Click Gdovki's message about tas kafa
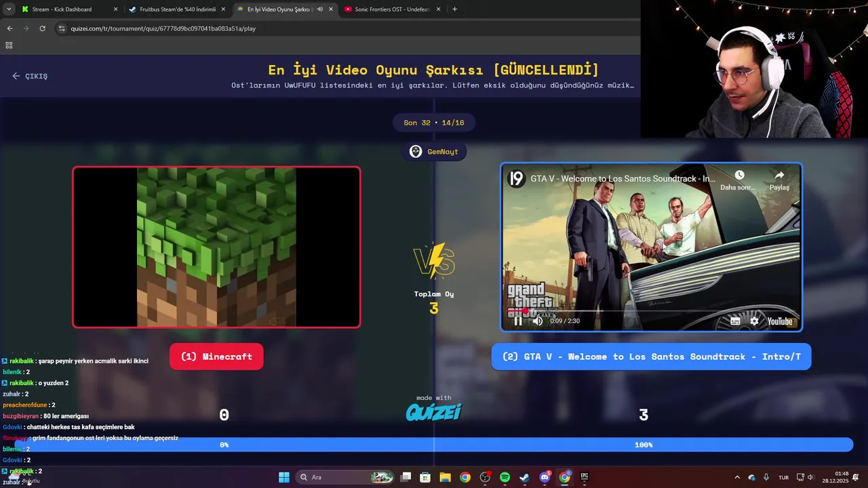The width and height of the screenshot is (868, 488). tap(68, 427)
